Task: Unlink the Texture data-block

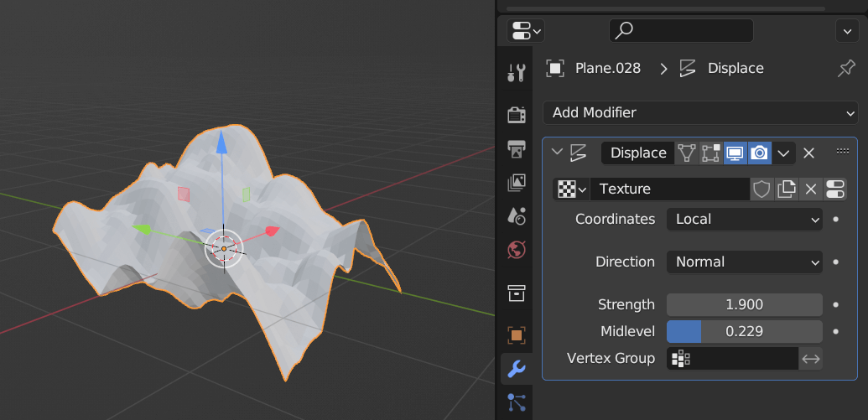Action: (810, 189)
